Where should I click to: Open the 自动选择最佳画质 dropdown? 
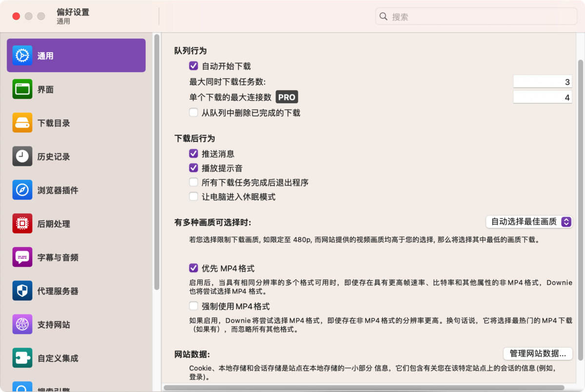point(529,222)
